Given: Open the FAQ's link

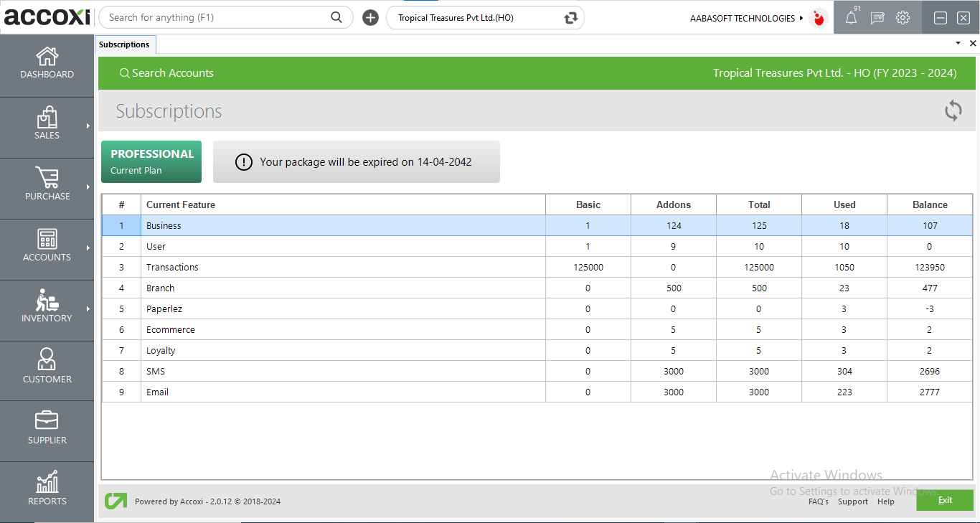Looking at the screenshot, I should 819,501.
